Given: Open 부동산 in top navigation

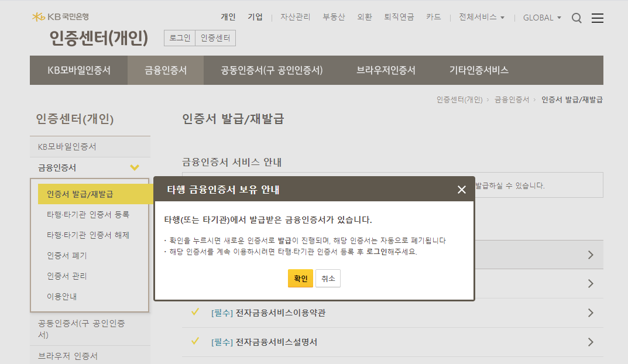Looking at the screenshot, I should [334, 17].
